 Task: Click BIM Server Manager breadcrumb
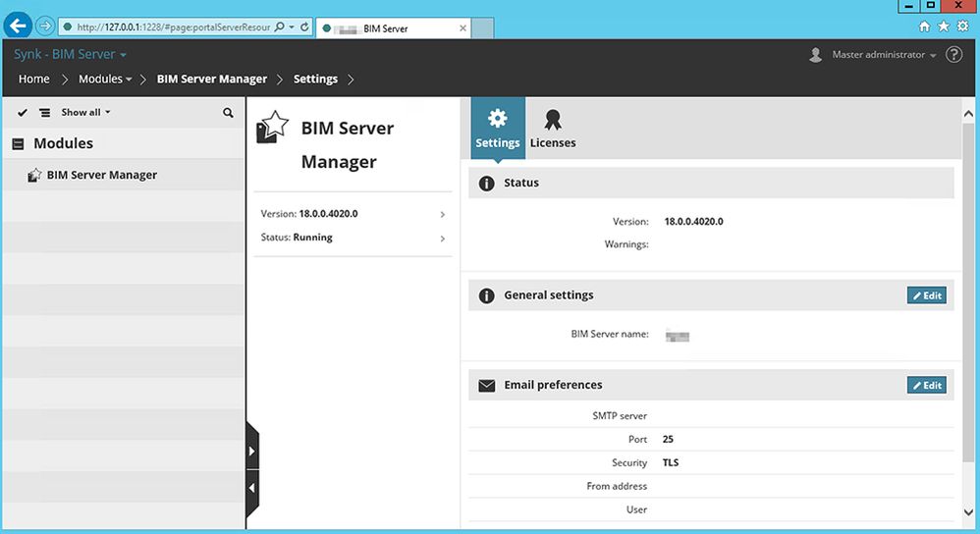pyautogui.click(x=211, y=80)
